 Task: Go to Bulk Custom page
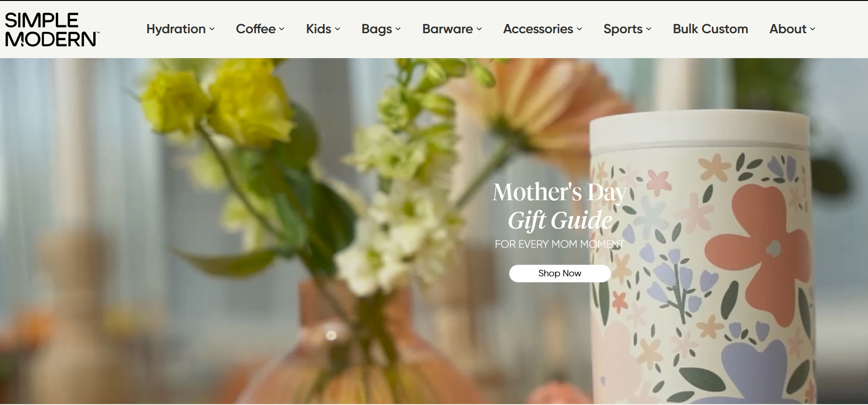coord(710,29)
